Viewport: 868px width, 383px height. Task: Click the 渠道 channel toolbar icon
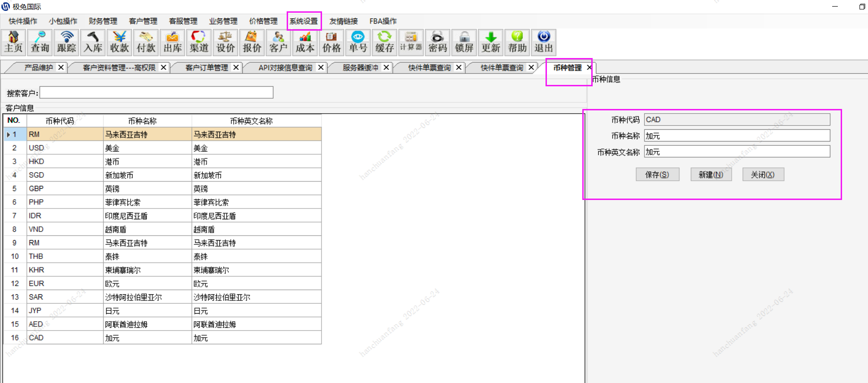click(x=199, y=42)
